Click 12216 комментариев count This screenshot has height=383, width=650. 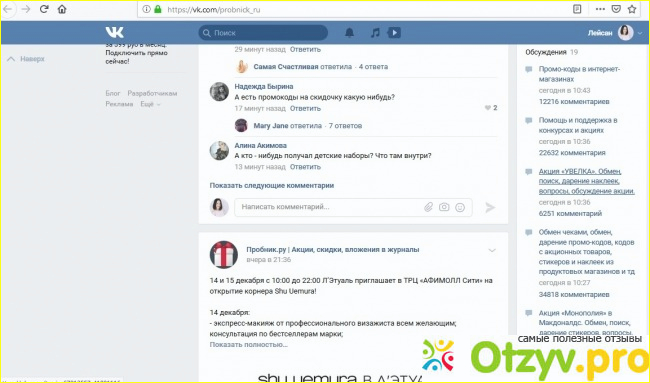pyautogui.click(x=574, y=102)
